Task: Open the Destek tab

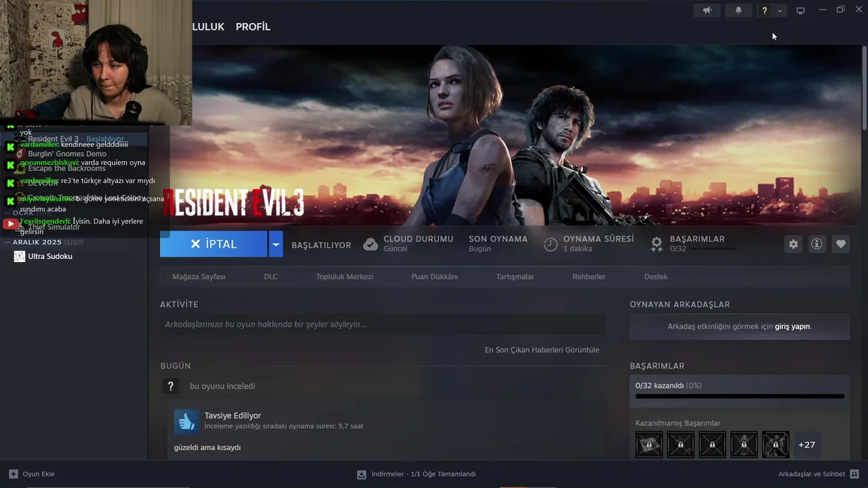Action: point(656,277)
